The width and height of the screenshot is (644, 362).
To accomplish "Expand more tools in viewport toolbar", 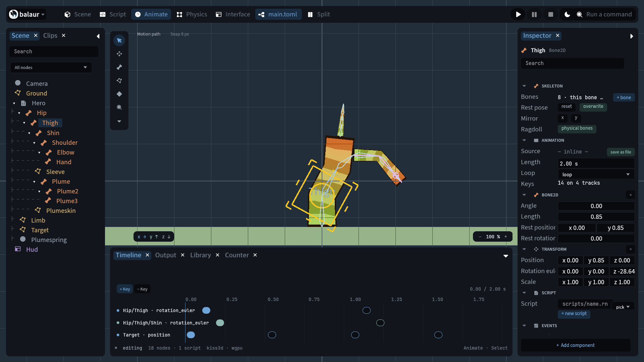I will [x=119, y=121].
